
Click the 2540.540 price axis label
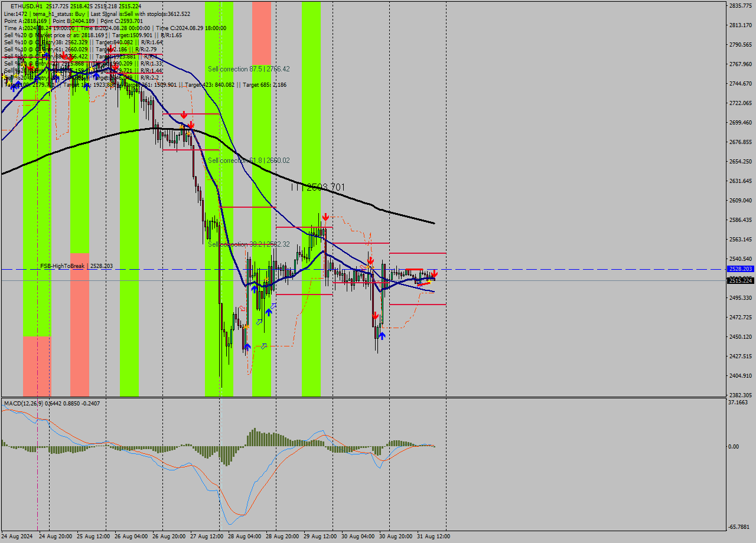coord(740,259)
